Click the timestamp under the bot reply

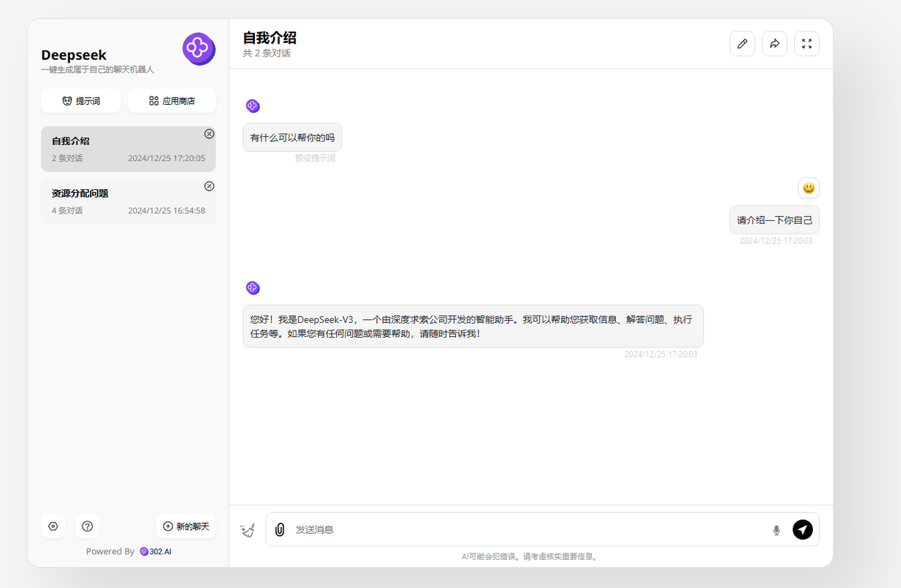point(661,354)
